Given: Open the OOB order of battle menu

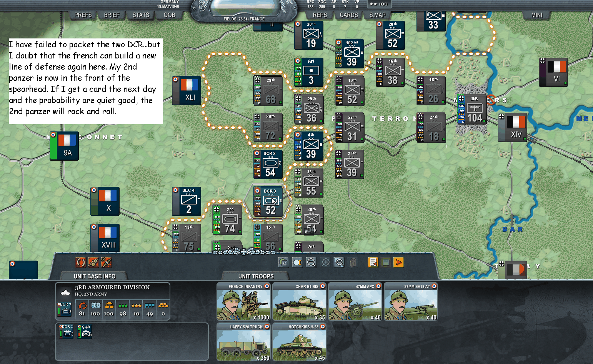Looking at the screenshot, I should (x=170, y=15).
